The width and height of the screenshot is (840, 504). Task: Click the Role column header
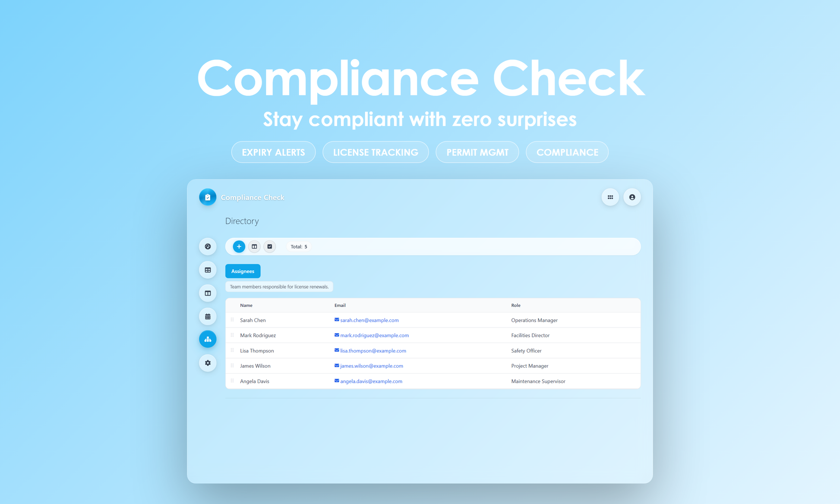pos(515,305)
